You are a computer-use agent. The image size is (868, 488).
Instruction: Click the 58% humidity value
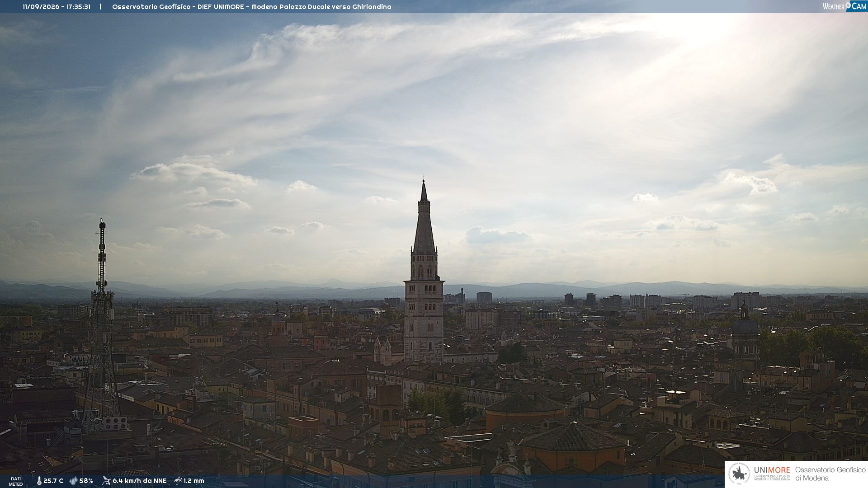click(x=86, y=481)
